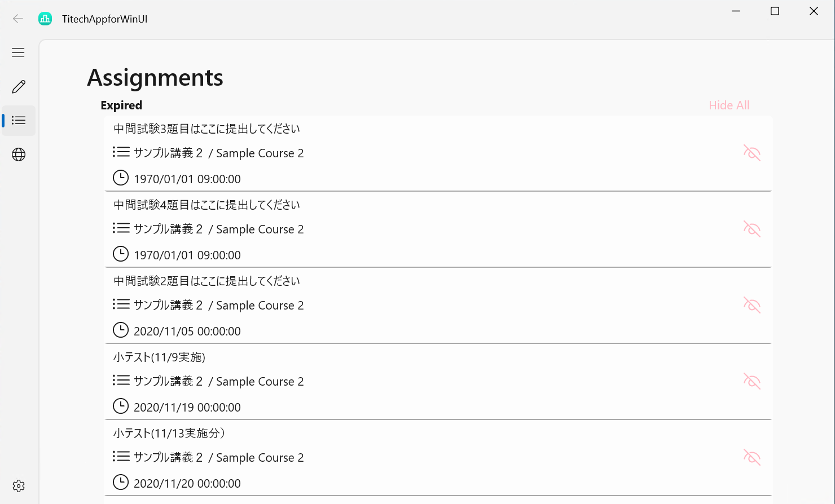The height and width of the screenshot is (504, 835).
Task: Hide the 小テスト(11/13実施分) assignment
Action: coord(752,457)
